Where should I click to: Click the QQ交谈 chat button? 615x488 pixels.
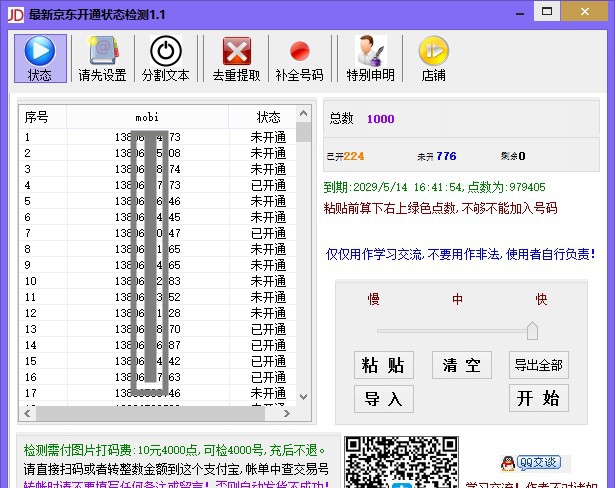point(530,462)
